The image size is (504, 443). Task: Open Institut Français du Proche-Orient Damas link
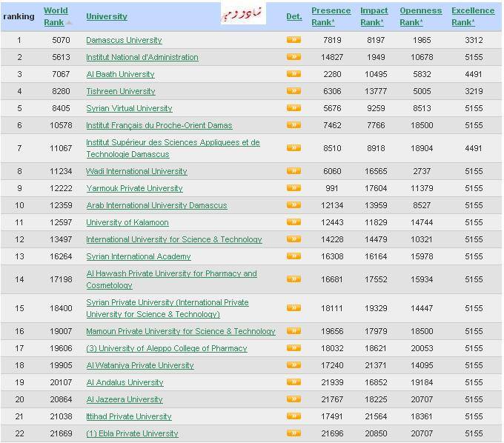(x=159, y=125)
